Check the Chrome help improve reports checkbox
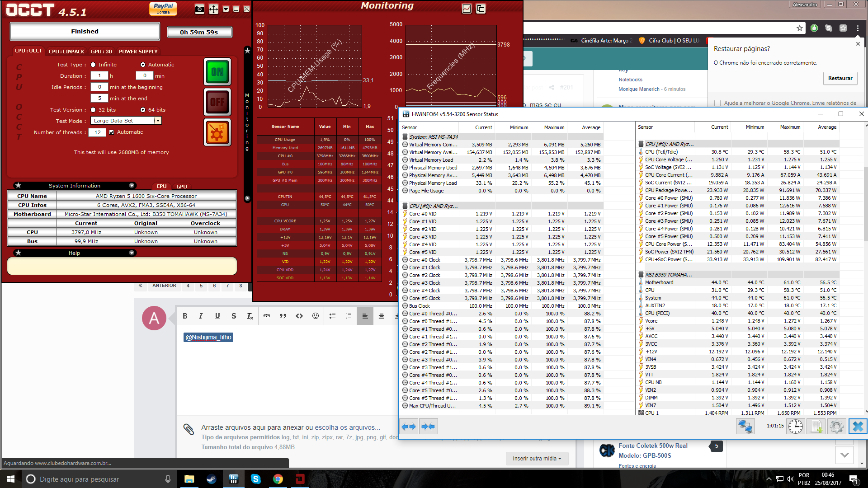868x488 pixels. 717,103
